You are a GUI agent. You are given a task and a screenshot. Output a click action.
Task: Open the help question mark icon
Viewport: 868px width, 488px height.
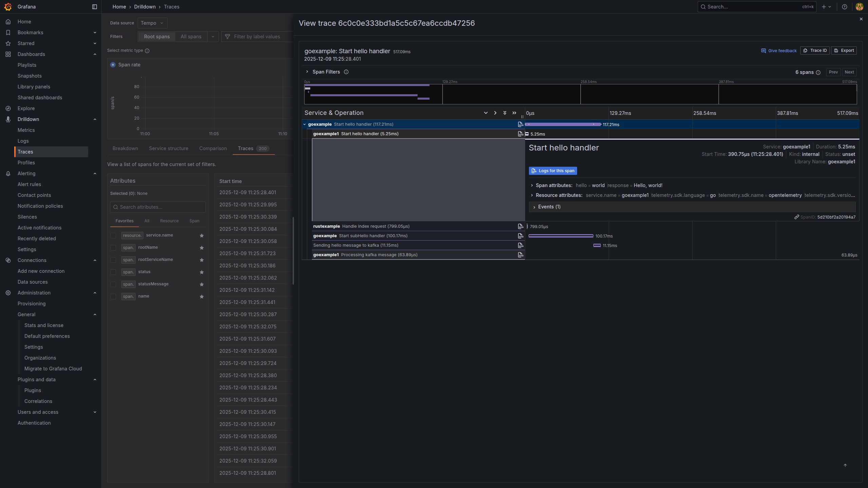click(x=844, y=7)
